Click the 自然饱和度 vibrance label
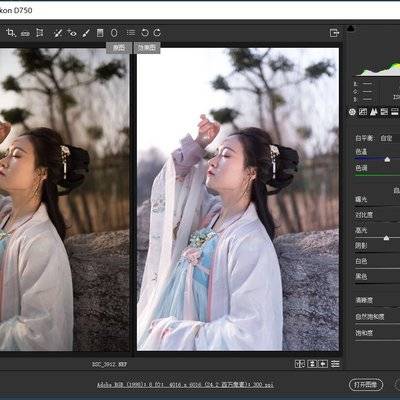 [370, 316]
